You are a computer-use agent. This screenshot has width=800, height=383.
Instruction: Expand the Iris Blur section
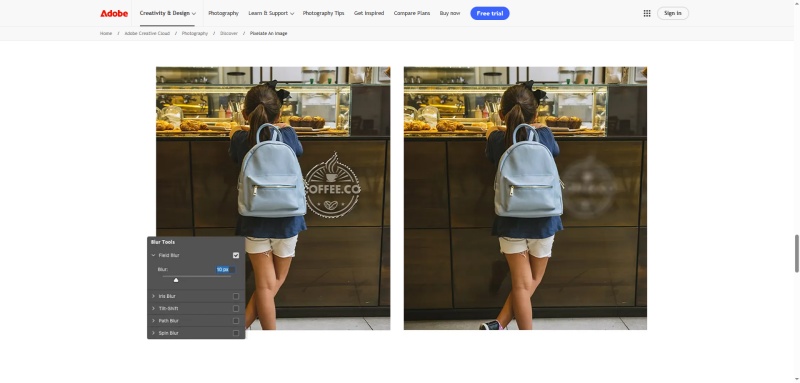pyautogui.click(x=153, y=296)
